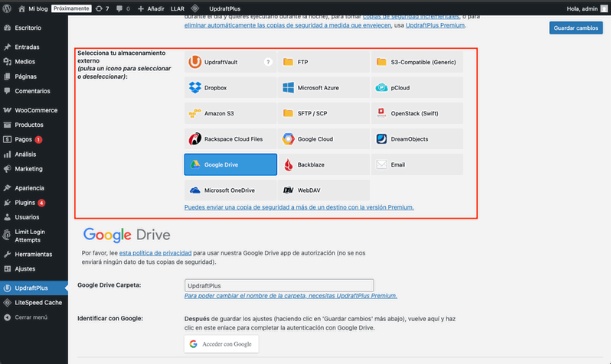Click Guardar cambios button
The width and height of the screenshot is (611, 364).
(x=576, y=28)
